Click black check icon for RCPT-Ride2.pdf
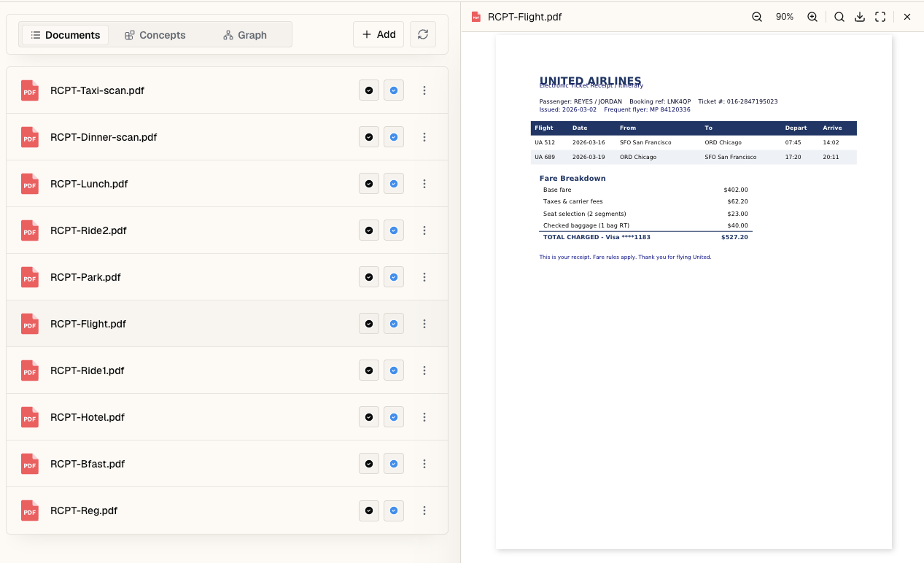This screenshot has height=563, width=924. (369, 230)
